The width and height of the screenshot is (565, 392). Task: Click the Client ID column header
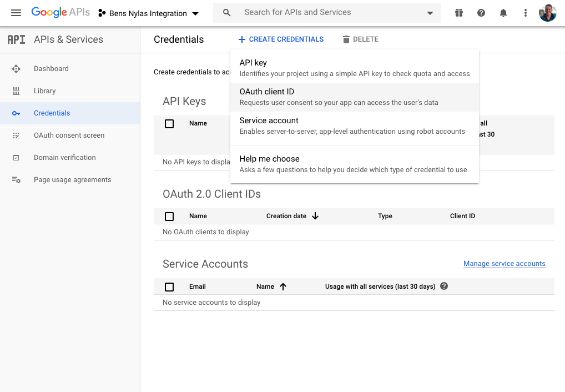[x=462, y=216]
